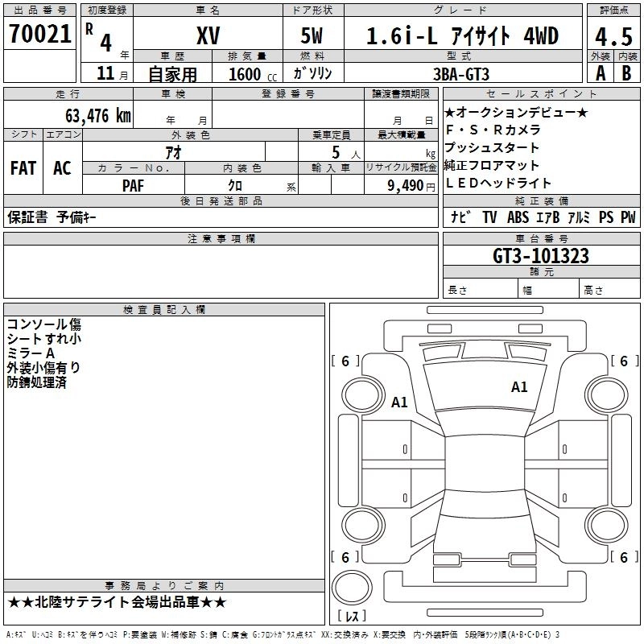The width and height of the screenshot is (644, 644).
Task: Click the fuel type ガソリン
Action: click(313, 73)
